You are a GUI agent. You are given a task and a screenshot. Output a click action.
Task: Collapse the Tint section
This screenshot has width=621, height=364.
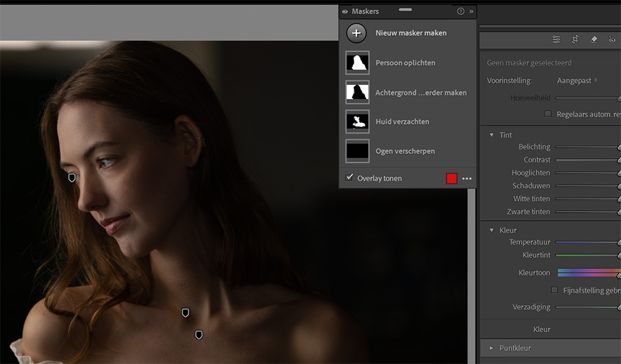click(x=492, y=135)
